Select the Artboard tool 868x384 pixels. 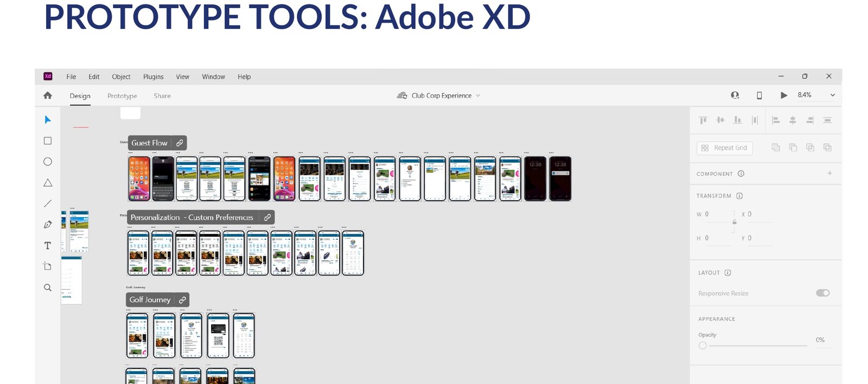coord(48,266)
